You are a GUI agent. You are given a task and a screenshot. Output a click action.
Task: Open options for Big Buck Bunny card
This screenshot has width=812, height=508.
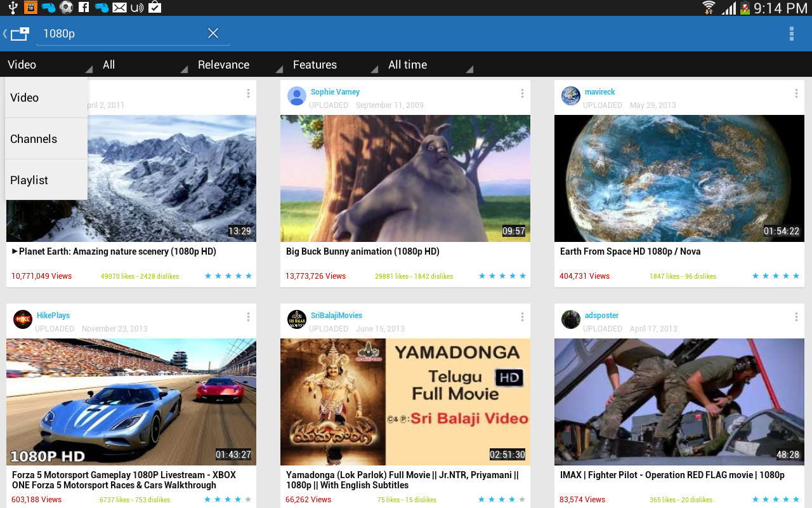[x=522, y=93]
